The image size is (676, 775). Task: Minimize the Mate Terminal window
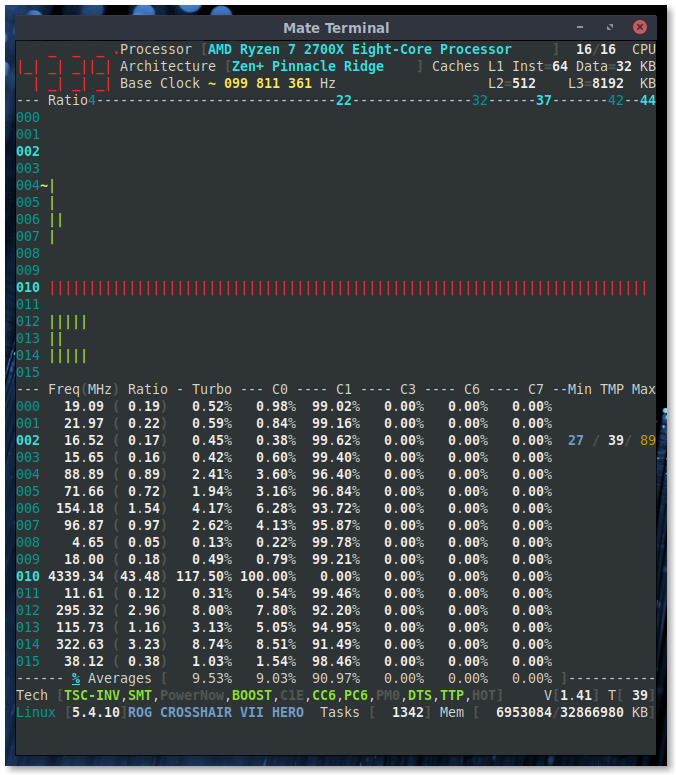(580, 27)
